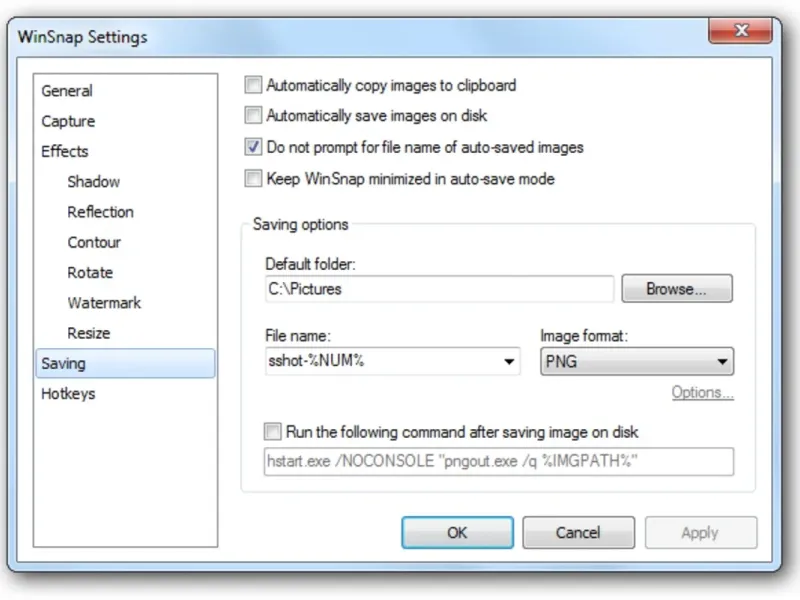Select Capture in the settings list
800x600 pixels.
pyautogui.click(x=68, y=121)
